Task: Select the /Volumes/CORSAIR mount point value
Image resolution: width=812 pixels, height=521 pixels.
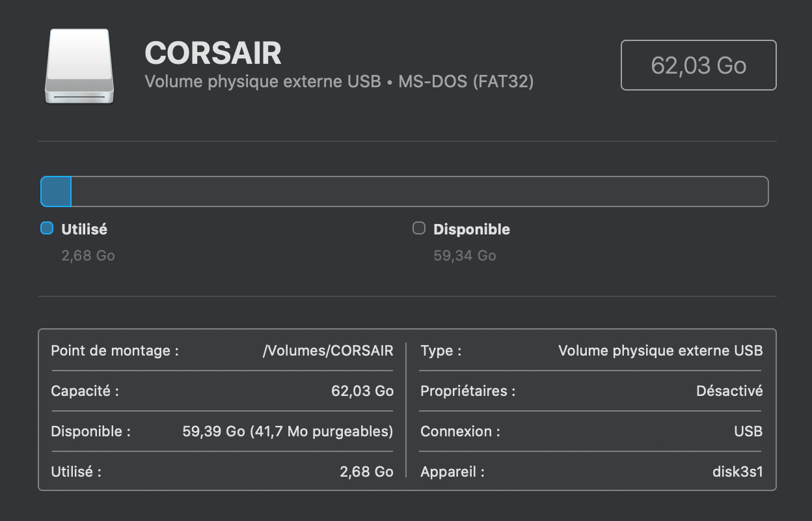Action: [328, 350]
